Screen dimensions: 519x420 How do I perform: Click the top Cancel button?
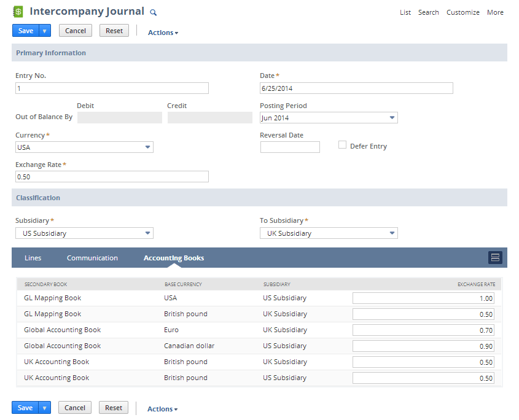coord(76,31)
